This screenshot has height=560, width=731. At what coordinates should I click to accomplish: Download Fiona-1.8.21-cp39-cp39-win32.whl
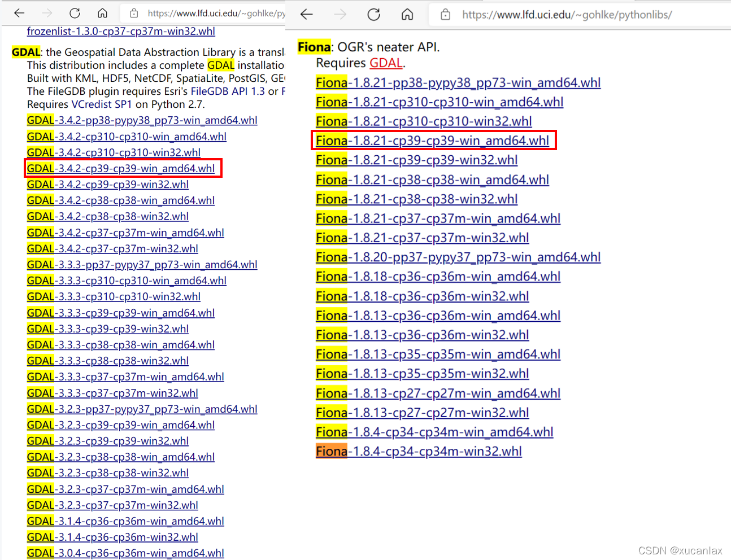(x=416, y=160)
